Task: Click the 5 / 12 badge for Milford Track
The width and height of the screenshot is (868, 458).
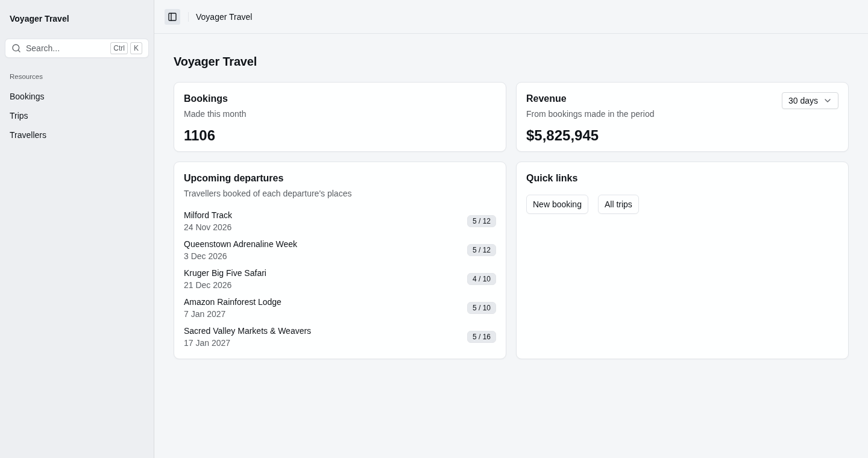Action: tap(482, 221)
